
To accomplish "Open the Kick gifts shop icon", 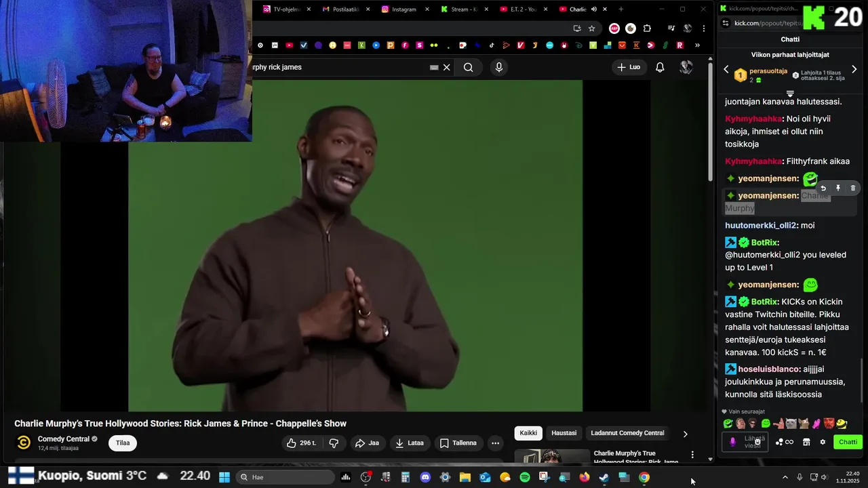I will (x=806, y=442).
